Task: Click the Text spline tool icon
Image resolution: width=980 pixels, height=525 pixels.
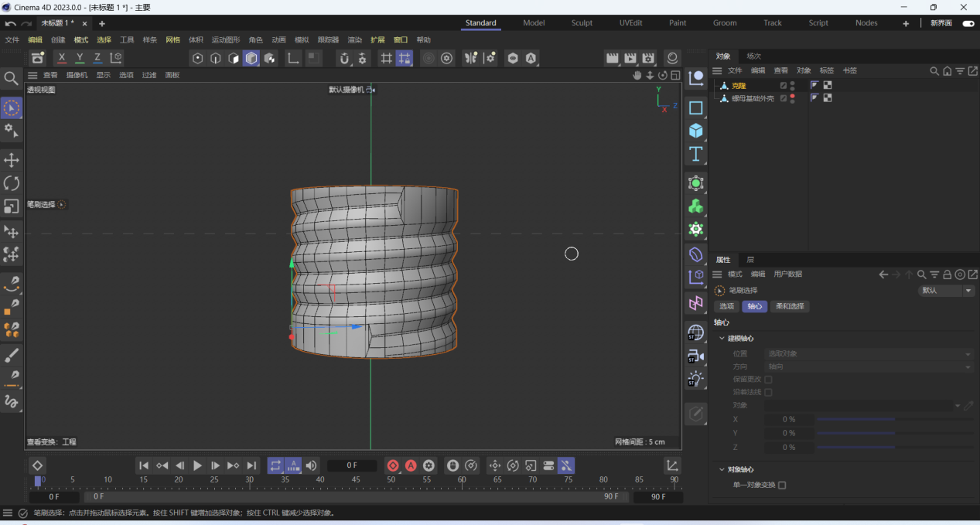Action: tap(696, 154)
